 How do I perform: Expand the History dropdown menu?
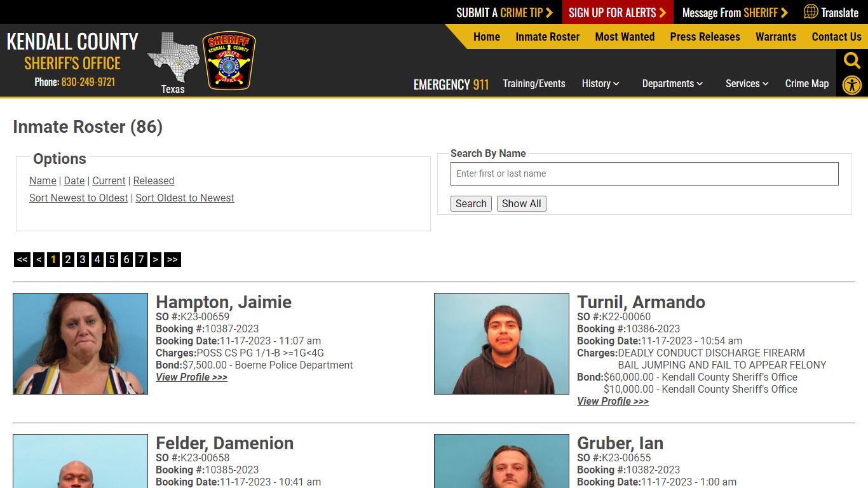click(600, 83)
